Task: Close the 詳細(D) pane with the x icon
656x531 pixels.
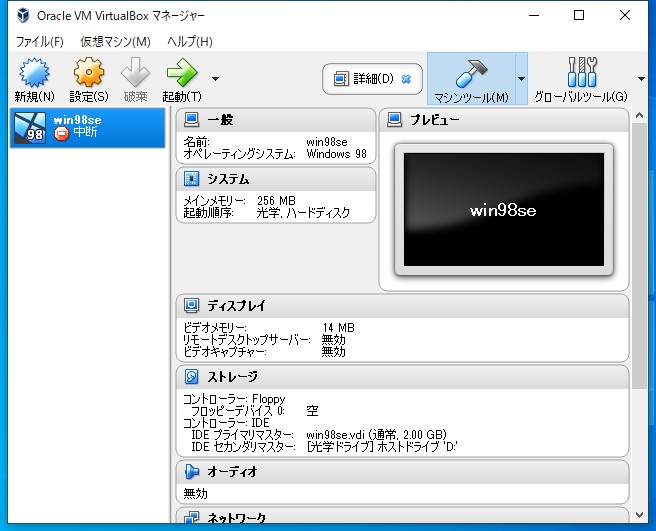Action: [406, 79]
